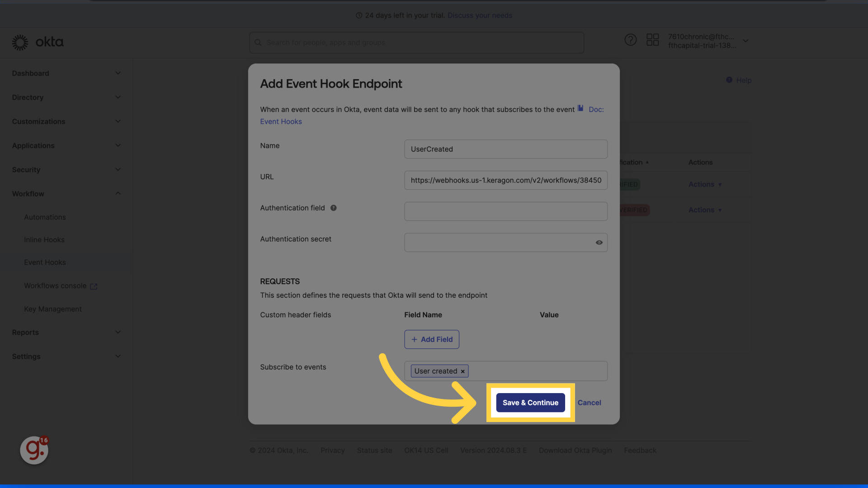This screenshot has height=488, width=868.
Task: Click the account name 7610chronic@fthc...
Action: [701, 37]
